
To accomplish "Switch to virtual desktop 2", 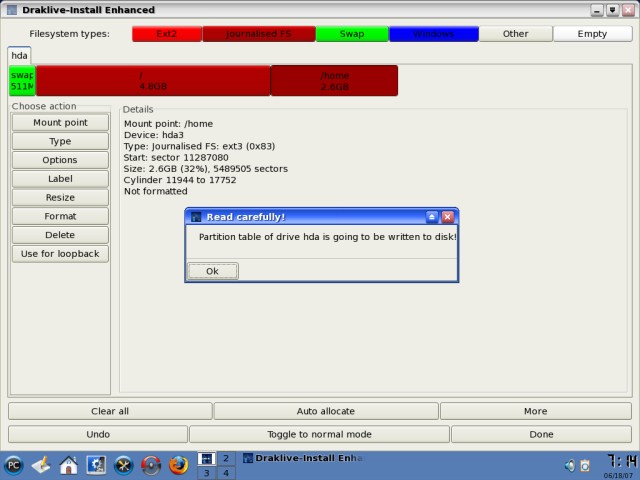I will coord(225,458).
